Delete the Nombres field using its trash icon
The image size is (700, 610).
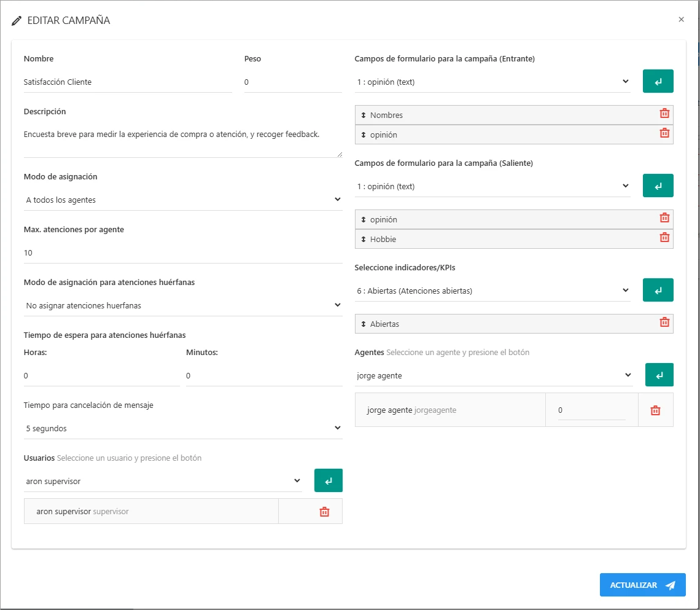point(664,114)
